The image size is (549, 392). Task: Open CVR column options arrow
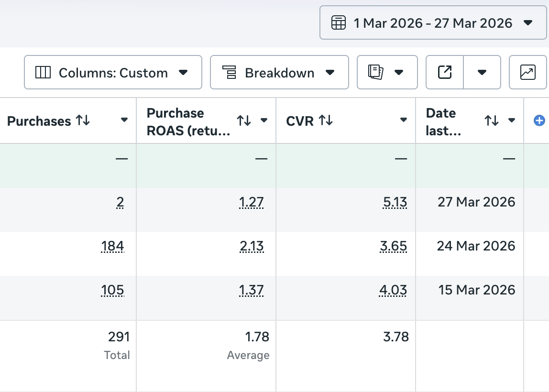tap(403, 120)
